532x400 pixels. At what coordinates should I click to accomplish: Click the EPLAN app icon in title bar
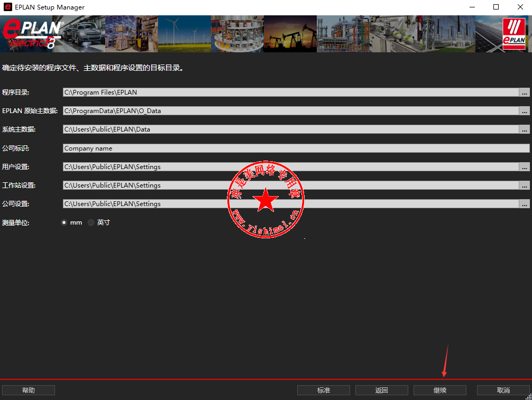click(x=7, y=7)
